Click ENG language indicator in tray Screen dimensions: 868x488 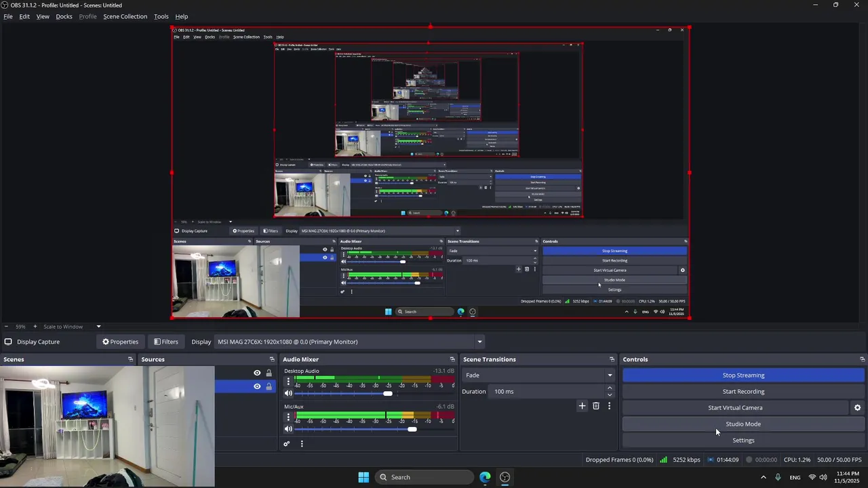coord(795,477)
